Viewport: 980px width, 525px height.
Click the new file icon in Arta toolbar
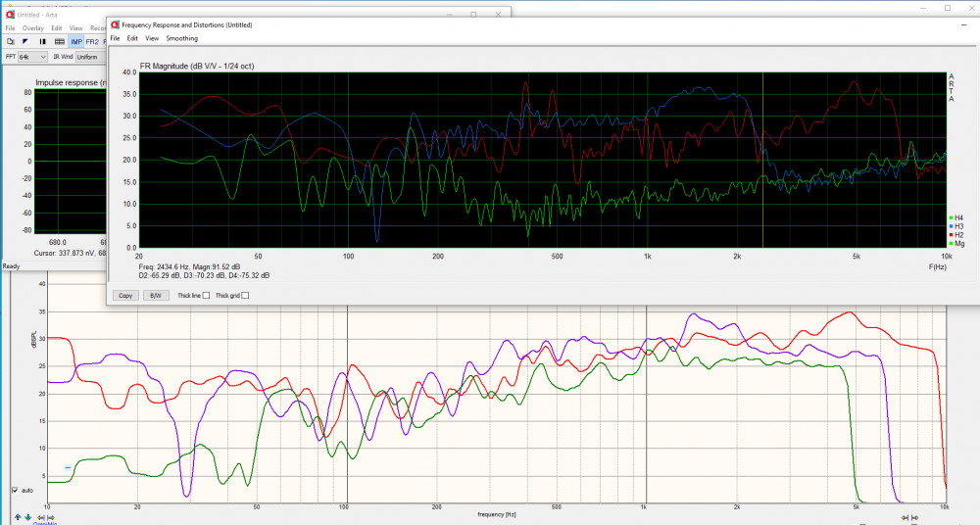10,42
